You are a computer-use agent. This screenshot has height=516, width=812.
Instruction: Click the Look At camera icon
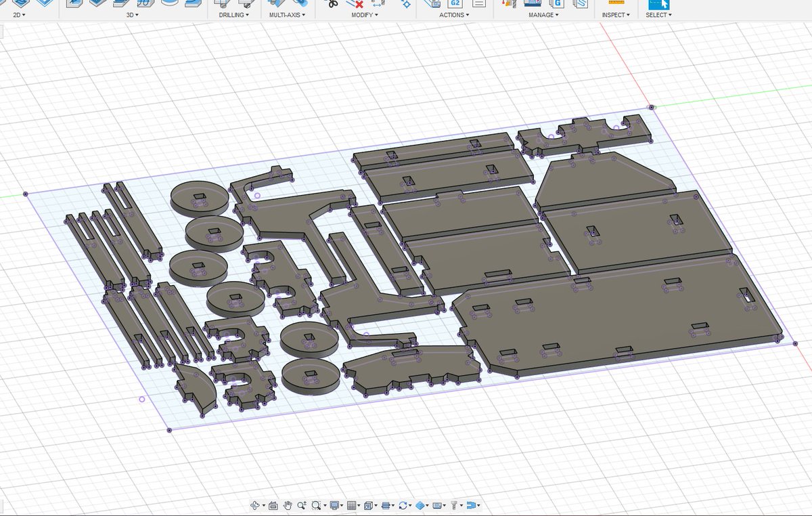(x=273, y=505)
